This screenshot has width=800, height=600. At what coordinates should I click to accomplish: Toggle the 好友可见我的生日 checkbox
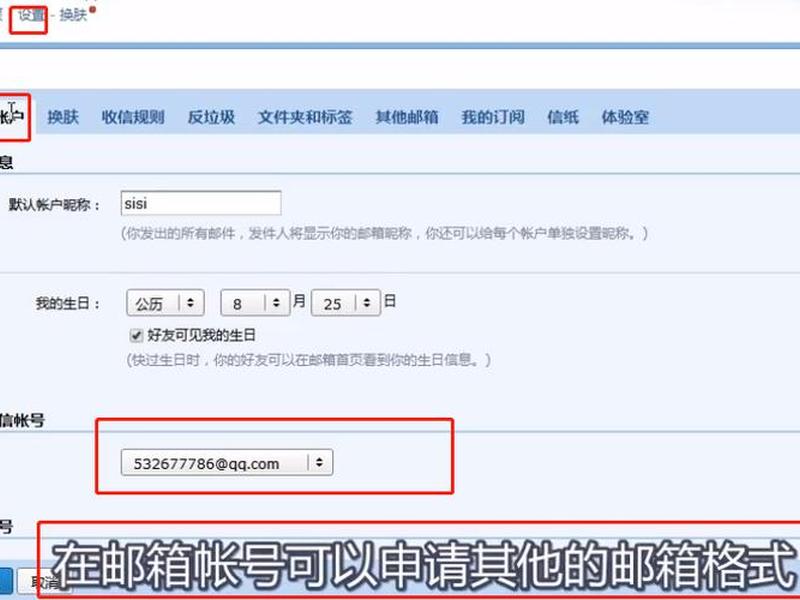136,336
